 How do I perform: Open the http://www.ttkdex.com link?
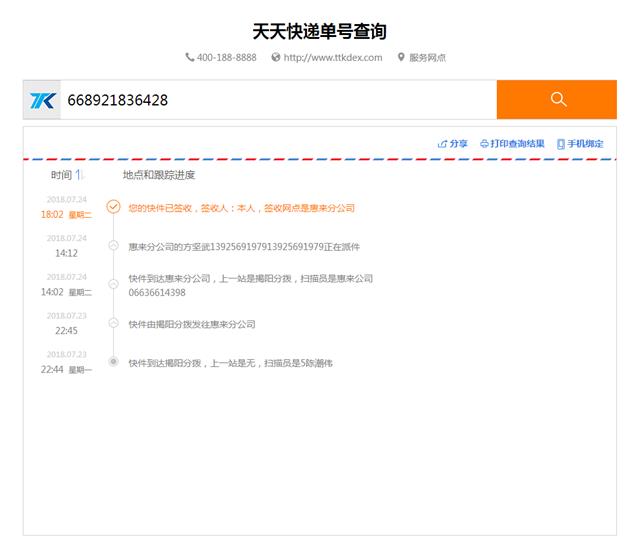333,58
